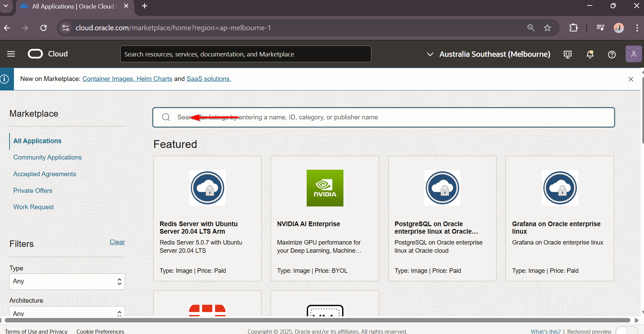Open the Architecture filter Any dropdown
644x334 pixels.
point(67,312)
